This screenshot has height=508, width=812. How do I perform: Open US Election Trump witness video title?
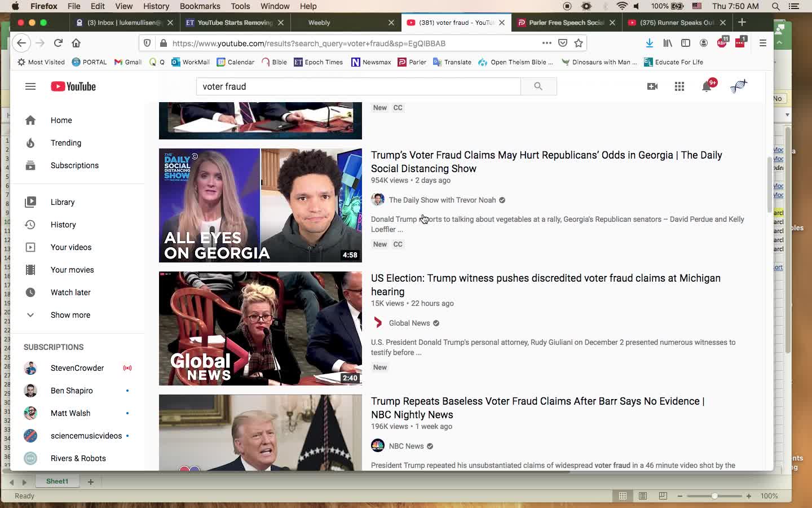coord(546,284)
